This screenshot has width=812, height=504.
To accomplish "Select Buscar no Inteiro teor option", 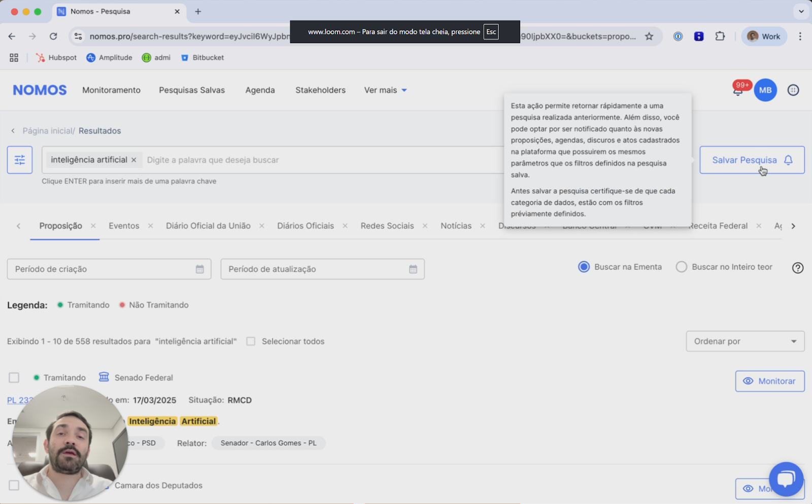I will pyautogui.click(x=682, y=267).
